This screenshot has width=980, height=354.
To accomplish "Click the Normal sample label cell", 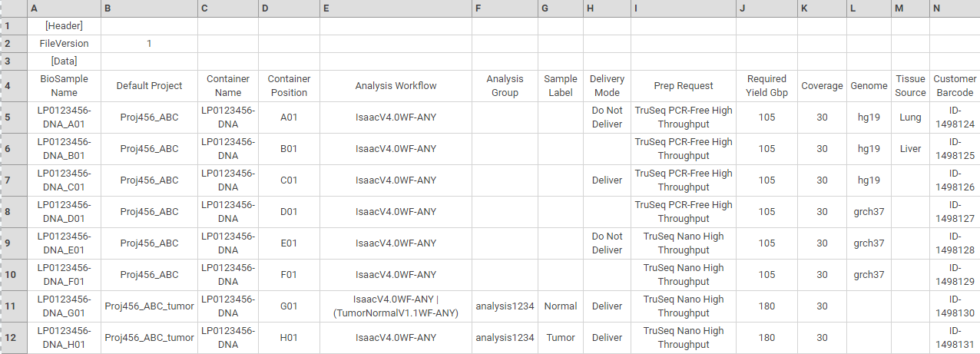I will pos(561,306).
